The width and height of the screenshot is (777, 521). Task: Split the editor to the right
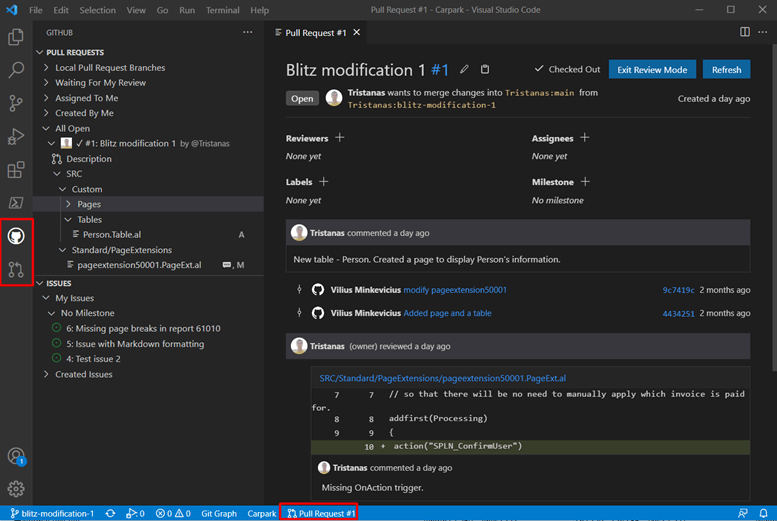745,32
